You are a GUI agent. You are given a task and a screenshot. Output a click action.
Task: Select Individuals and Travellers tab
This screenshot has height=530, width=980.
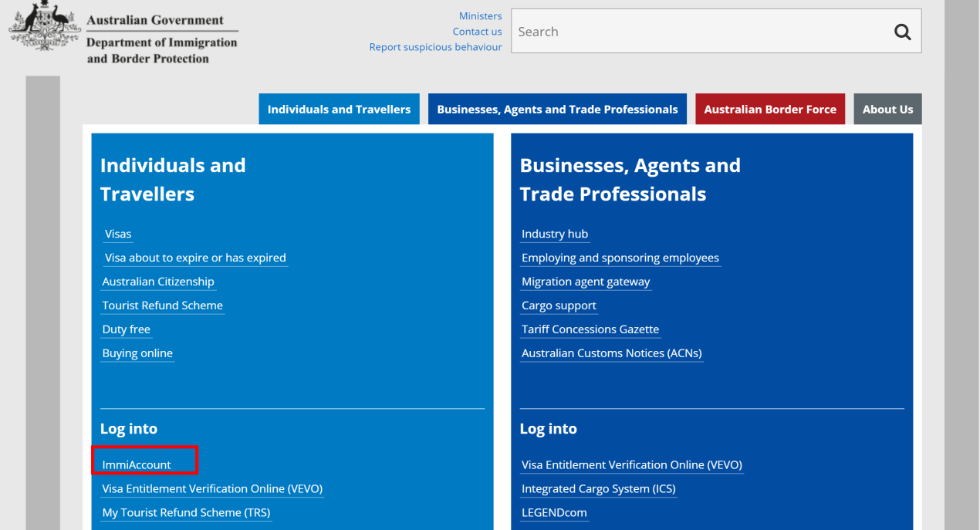[x=339, y=110]
